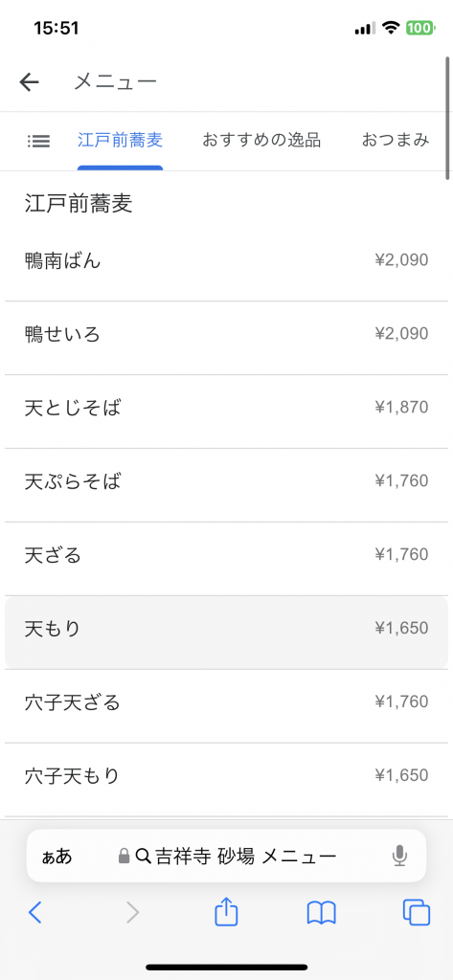This screenshot has width=453, height=980.
Task: Tap the lock icon in address bar
Action: coord(124,856)
